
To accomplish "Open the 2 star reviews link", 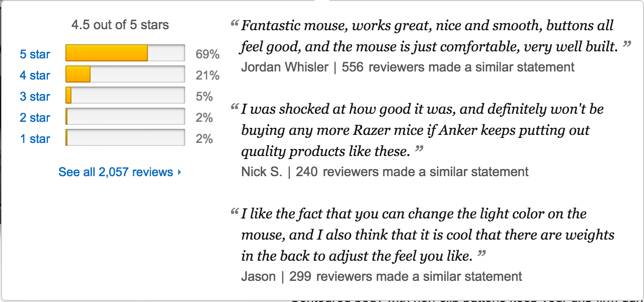I will (35, 117).
